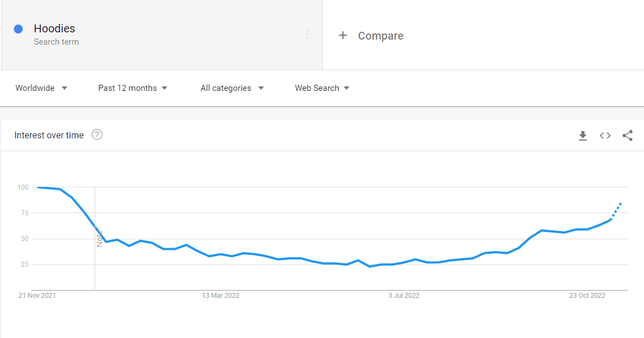Click the blue Hoodies color dot
Viewport: 644px width, 338px height.
coord(18,28)
